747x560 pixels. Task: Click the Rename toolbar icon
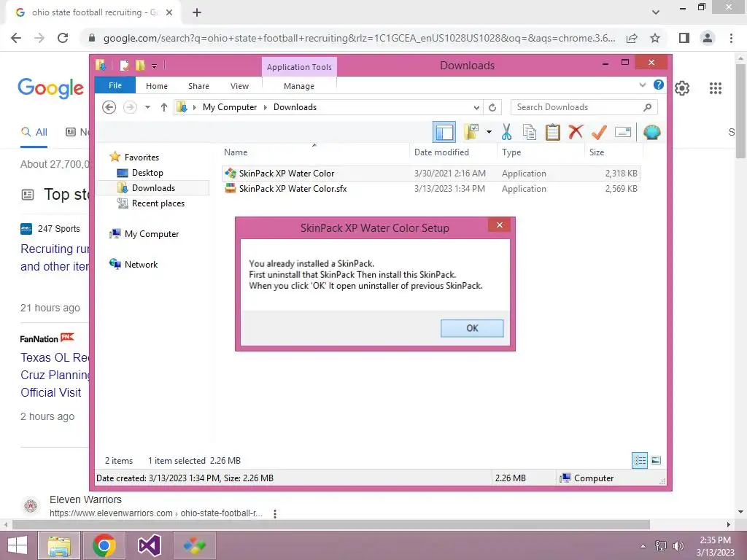623,132
